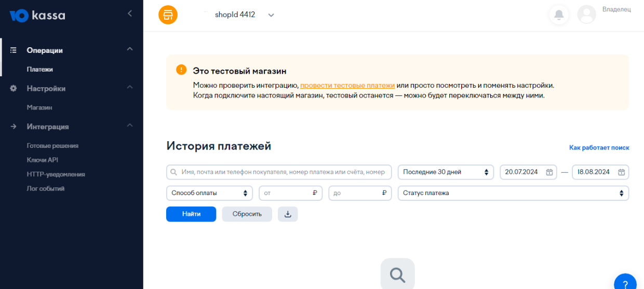The height and width of the screenshot is (289, 644).
Task: Open the 'Как работает поиск' link
Action: [599, 148]
